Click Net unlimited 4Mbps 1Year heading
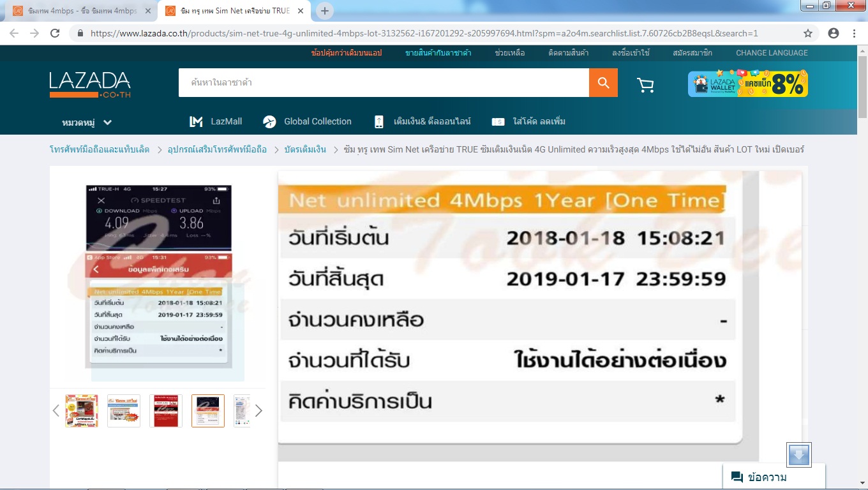868x490 pixels. (x=507, y=201)
